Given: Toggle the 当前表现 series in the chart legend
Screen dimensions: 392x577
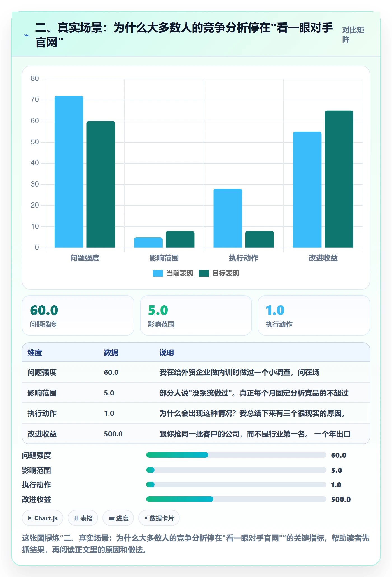Looking at the screenshot, I should [x=173, y=273].
